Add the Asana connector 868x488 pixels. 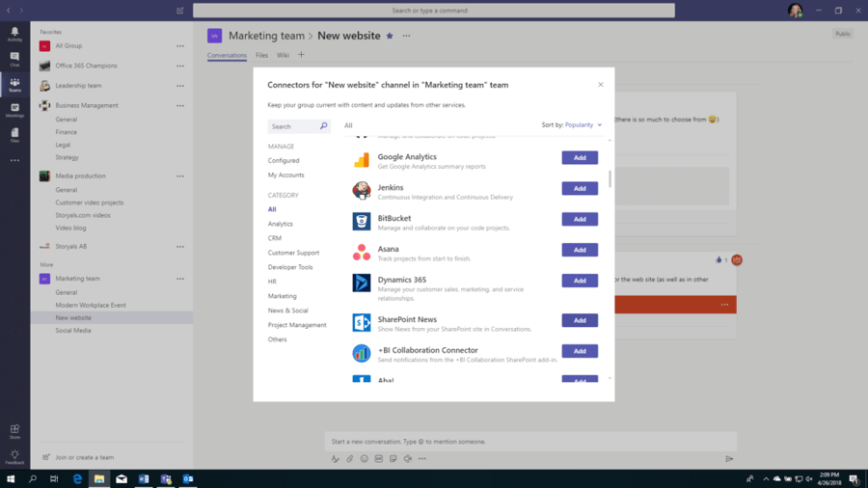580,250
